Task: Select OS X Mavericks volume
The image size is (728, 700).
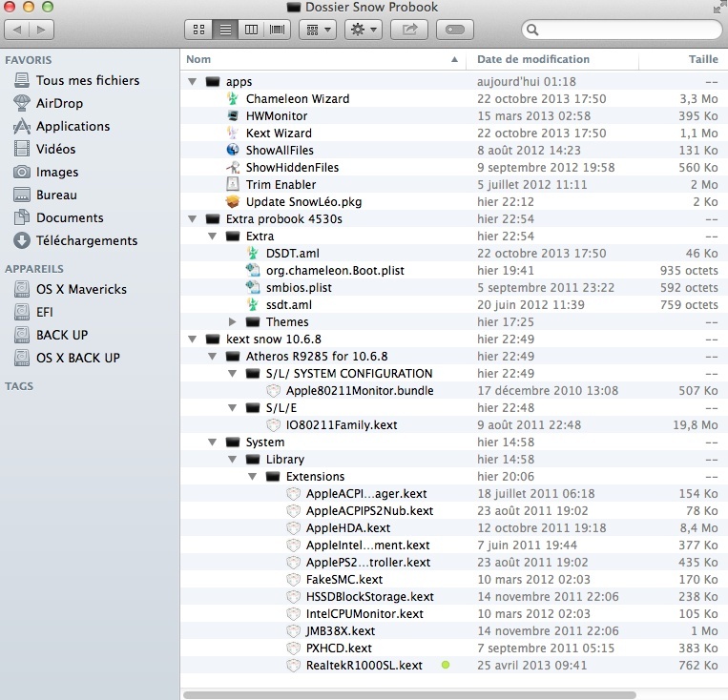Action: pyautogui.click(x=70, y=289)
